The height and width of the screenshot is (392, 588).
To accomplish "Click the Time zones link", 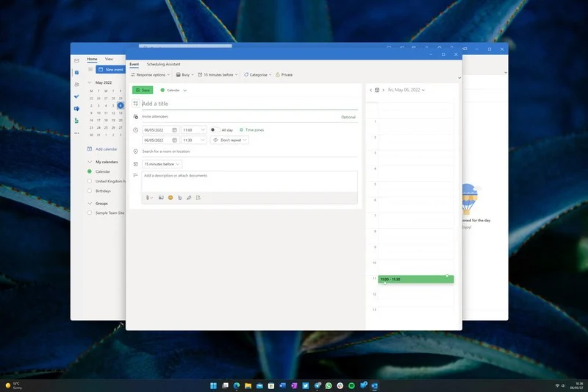I will coord(251,129).
